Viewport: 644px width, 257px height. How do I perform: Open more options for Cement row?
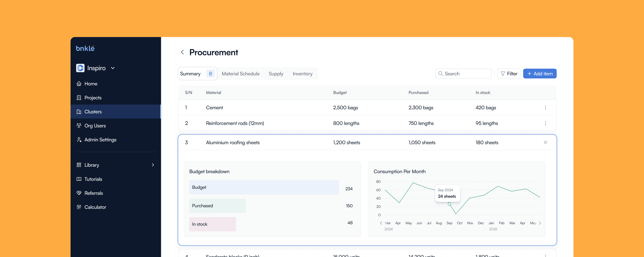point(545,107)
